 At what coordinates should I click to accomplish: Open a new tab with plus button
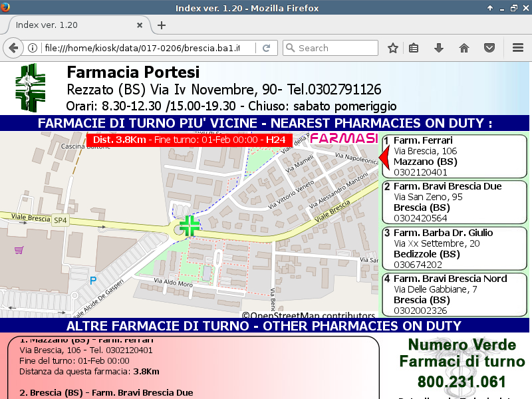click(162, 25)
